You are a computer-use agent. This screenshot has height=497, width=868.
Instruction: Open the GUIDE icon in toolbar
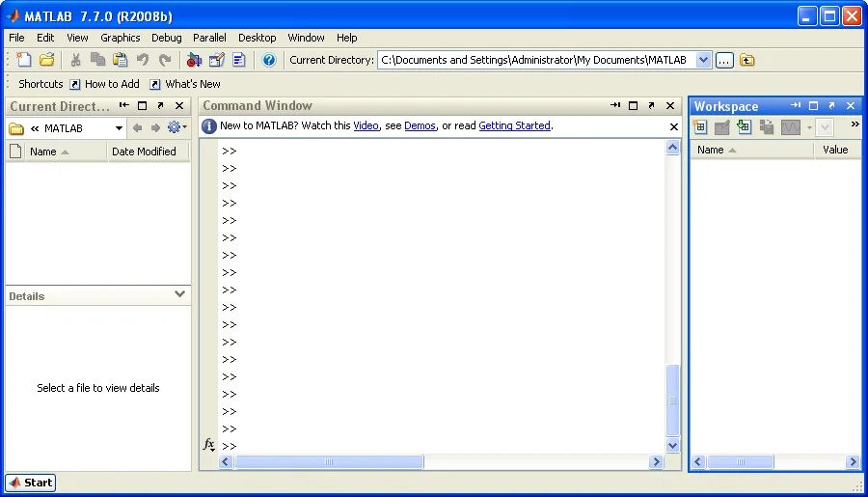click(x=216, y=60)
